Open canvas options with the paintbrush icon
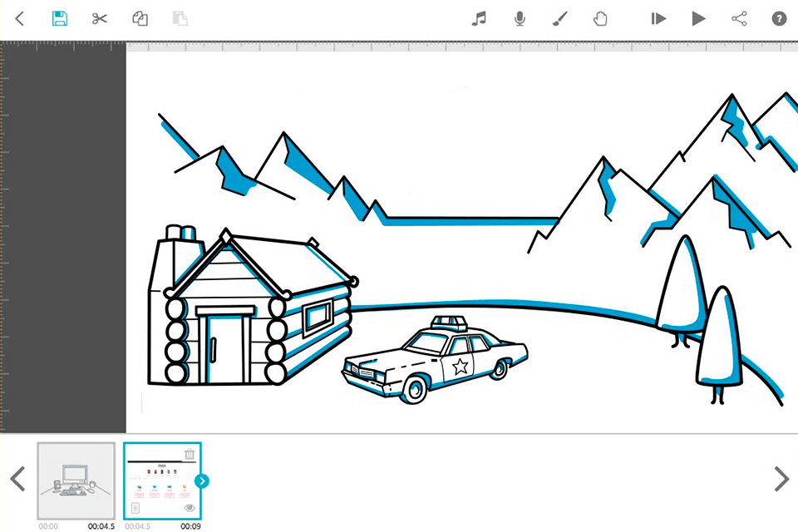This screenshot has height=532, width=798. click(559, 18)
